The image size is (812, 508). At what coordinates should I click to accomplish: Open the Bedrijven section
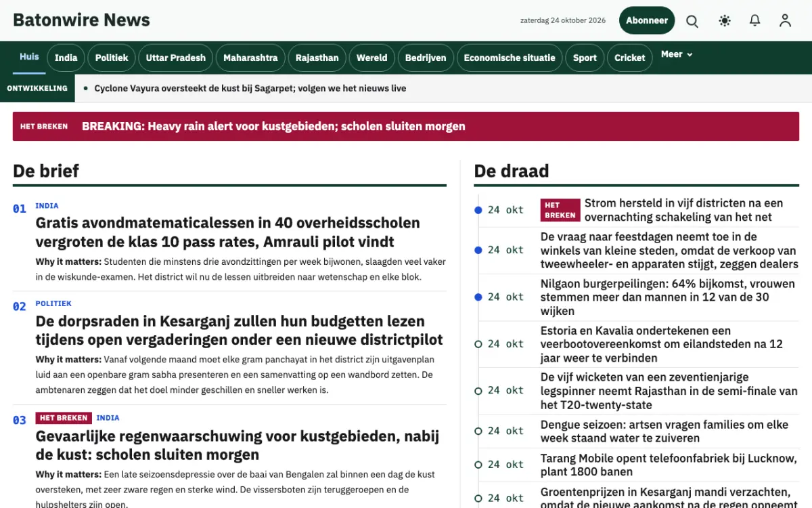click(426, 58)
